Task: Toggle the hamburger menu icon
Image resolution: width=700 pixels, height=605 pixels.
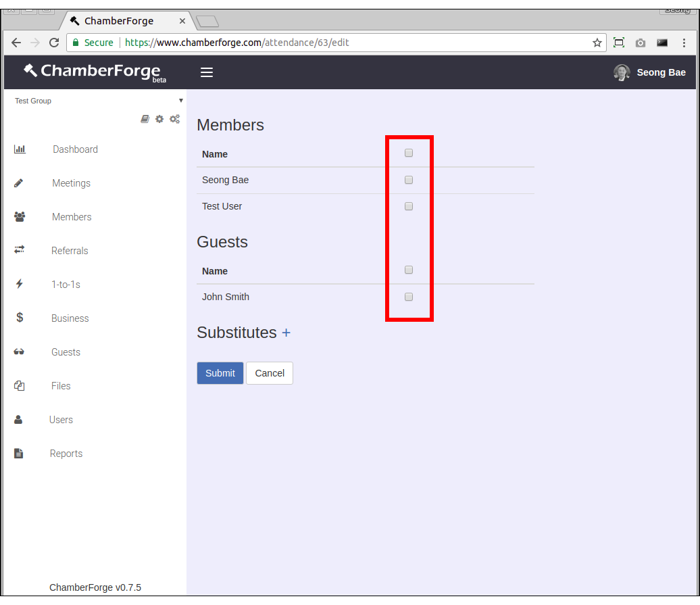Action: [207, 72]
